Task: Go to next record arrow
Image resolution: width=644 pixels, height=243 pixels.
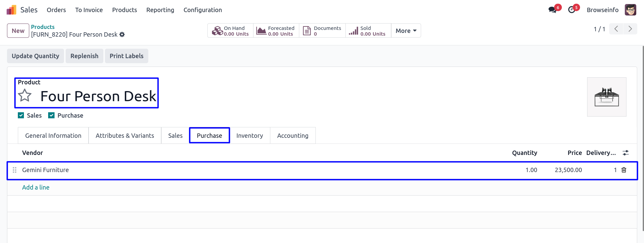Action: click(630, 29)
